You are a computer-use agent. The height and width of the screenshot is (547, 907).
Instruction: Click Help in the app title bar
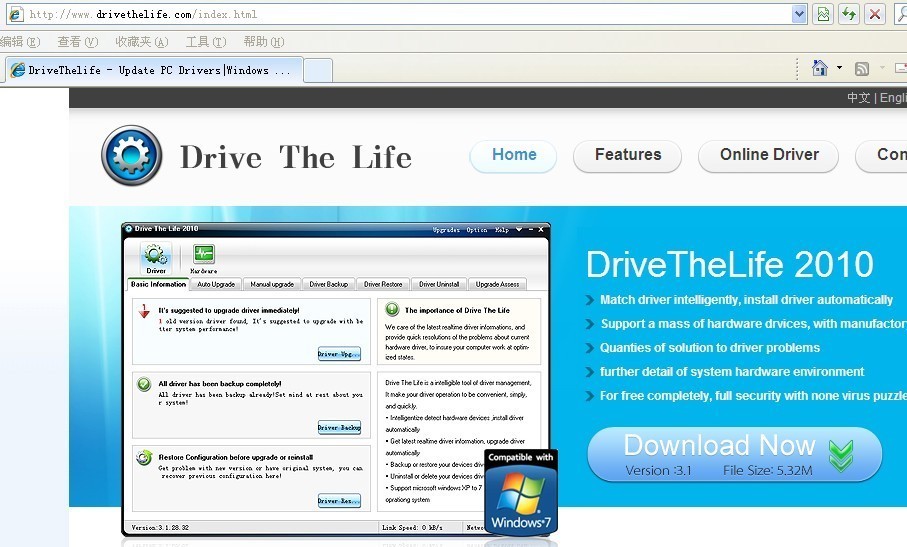502,230
